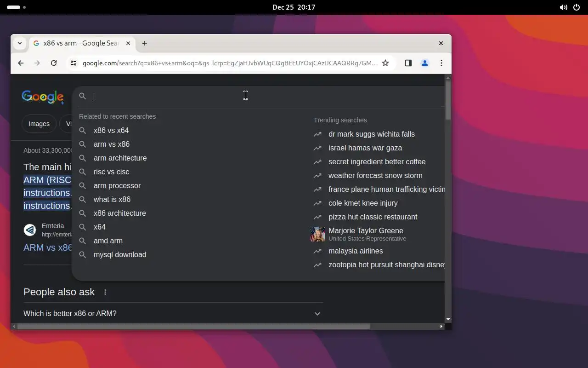Select the 'x86 vs arm' browser tab
The image size is (588, 368).
point(82,43)
